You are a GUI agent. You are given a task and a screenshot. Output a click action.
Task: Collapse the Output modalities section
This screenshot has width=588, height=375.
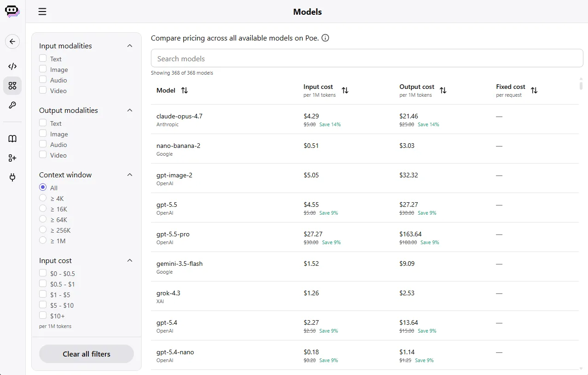[130, 110]
